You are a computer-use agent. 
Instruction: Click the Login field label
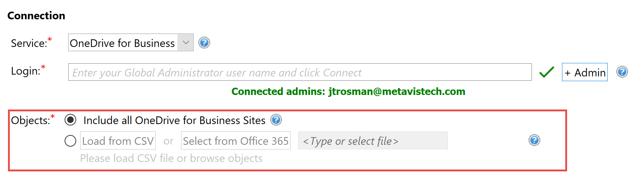pos(26,71)
